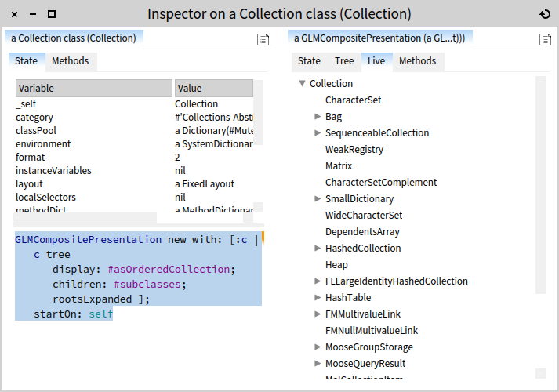Select FMNullMultivalueLink in the tree
The height and width of the screenshot is (392, 559).
point(372,331)
